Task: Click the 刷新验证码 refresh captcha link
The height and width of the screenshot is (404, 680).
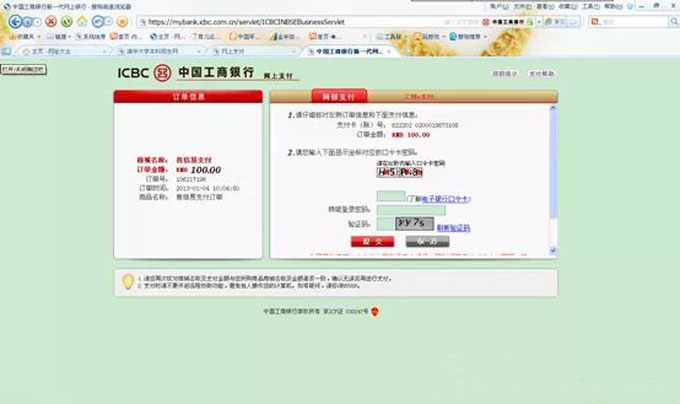Action: pos(453,228)
